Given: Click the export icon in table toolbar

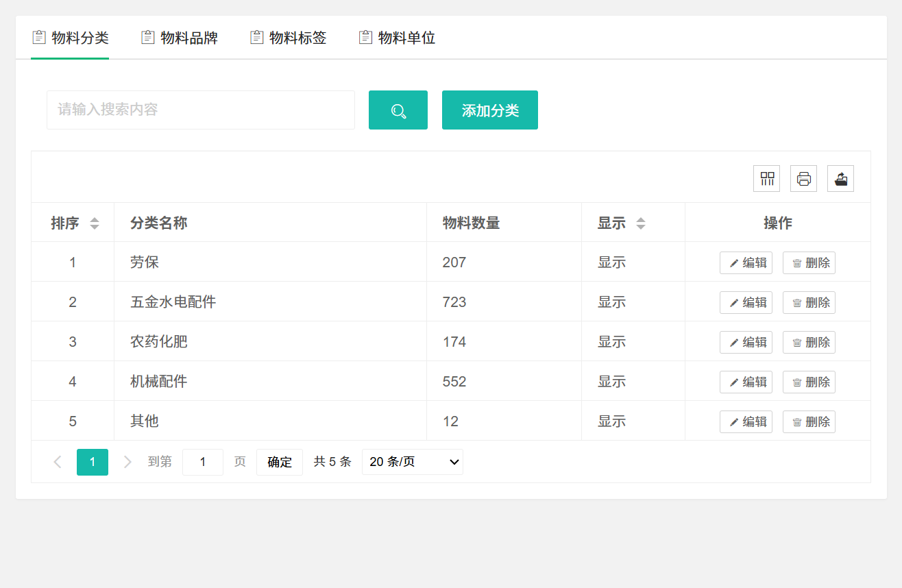Looking at the screenshot, I should point(841,179).
